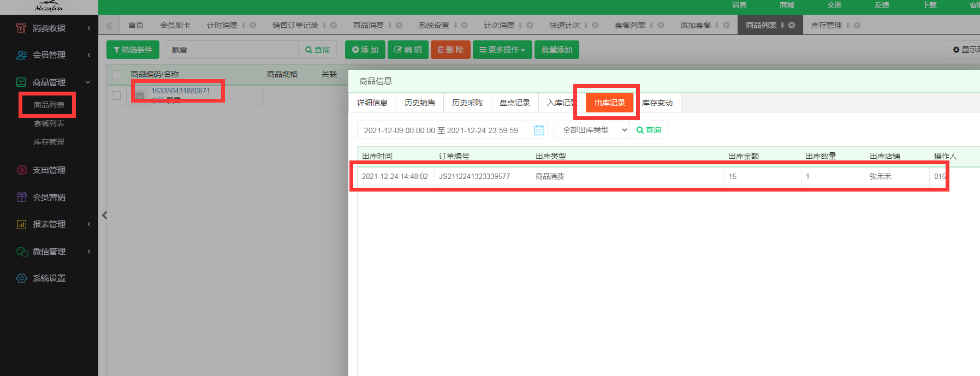The width and height of the screenshot is (980, 376).
Task: Open the 全部出库类型 dropdown
Action: click(592, 130)
